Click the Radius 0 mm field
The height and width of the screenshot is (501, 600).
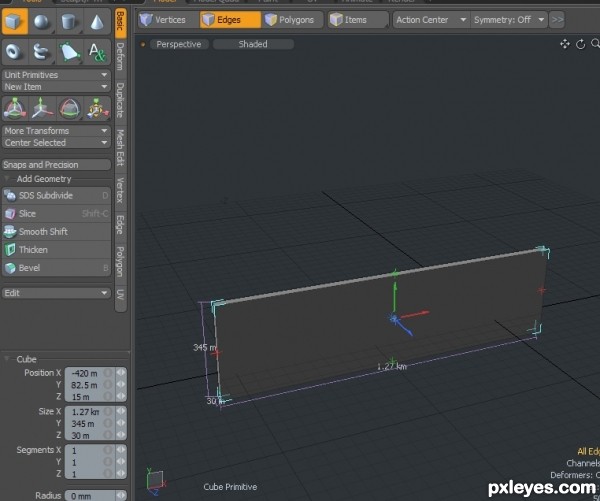tap(90, 496)
